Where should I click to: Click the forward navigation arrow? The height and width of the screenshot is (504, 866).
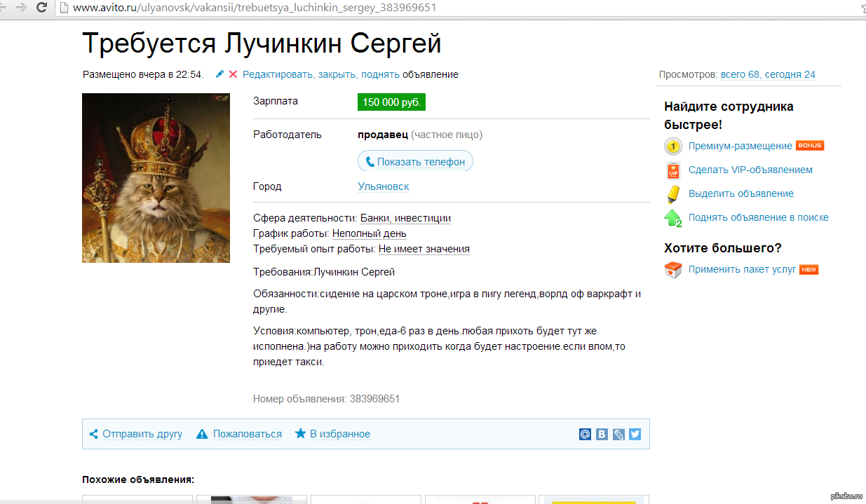21,8
